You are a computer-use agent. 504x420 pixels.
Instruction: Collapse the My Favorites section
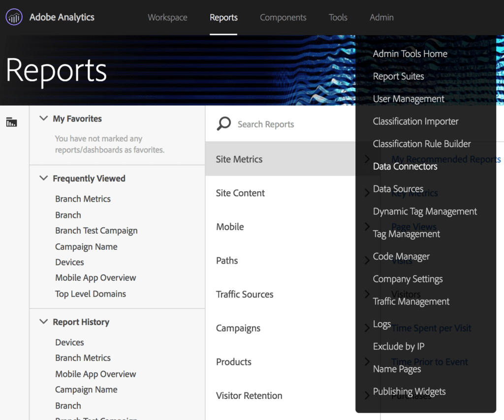click(43, 118)
